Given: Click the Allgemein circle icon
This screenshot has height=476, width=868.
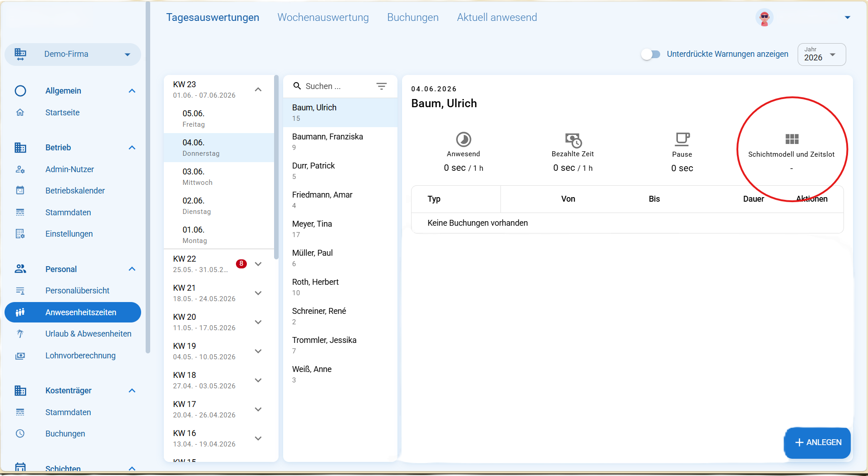Looking at the screenshot, I should [x=20, y=91].
